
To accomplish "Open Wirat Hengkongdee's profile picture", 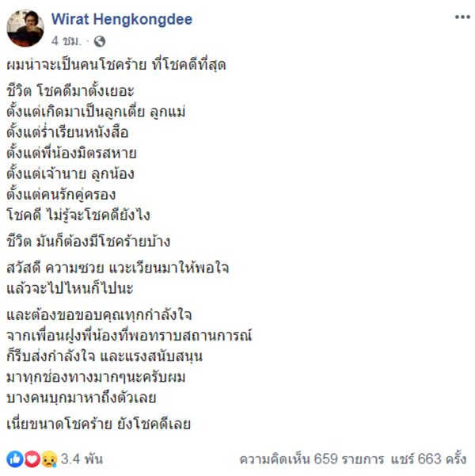I will (x=24, y=29).
